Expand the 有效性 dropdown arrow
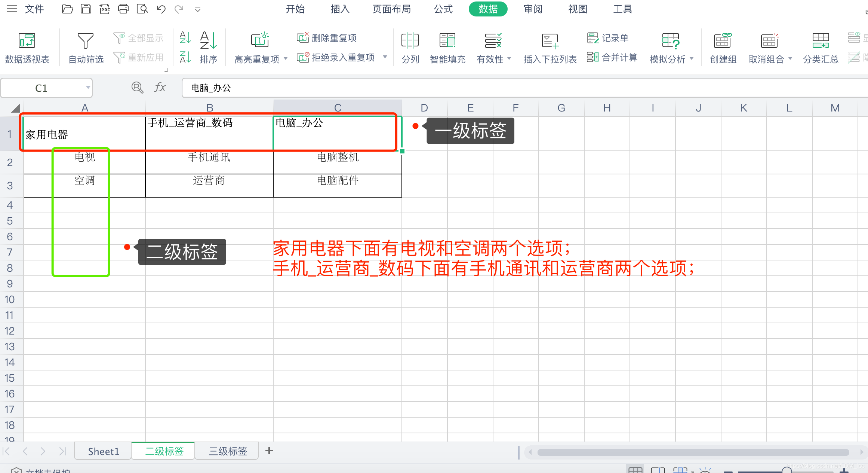The image size is (868, 473). [509, 58]
